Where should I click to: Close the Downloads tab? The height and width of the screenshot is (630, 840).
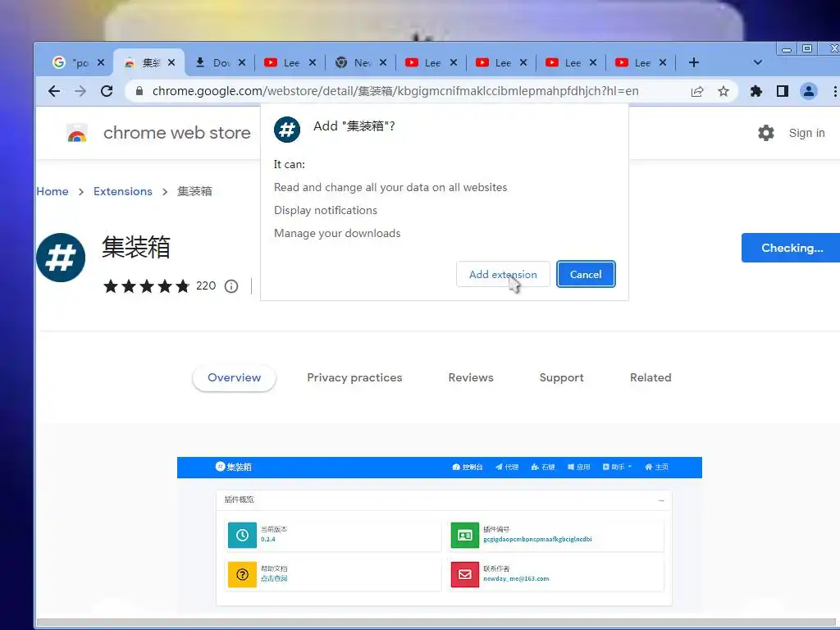pos(242,62)
